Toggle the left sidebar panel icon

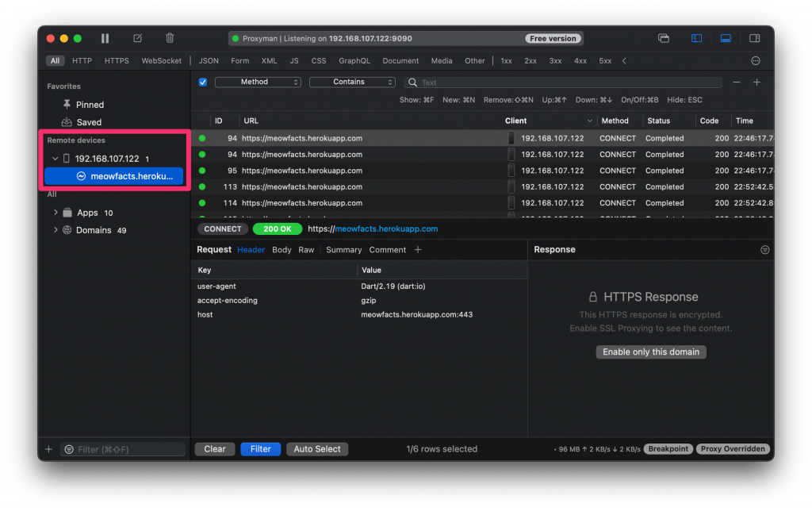pyautogui.click(x=696, y=38)
